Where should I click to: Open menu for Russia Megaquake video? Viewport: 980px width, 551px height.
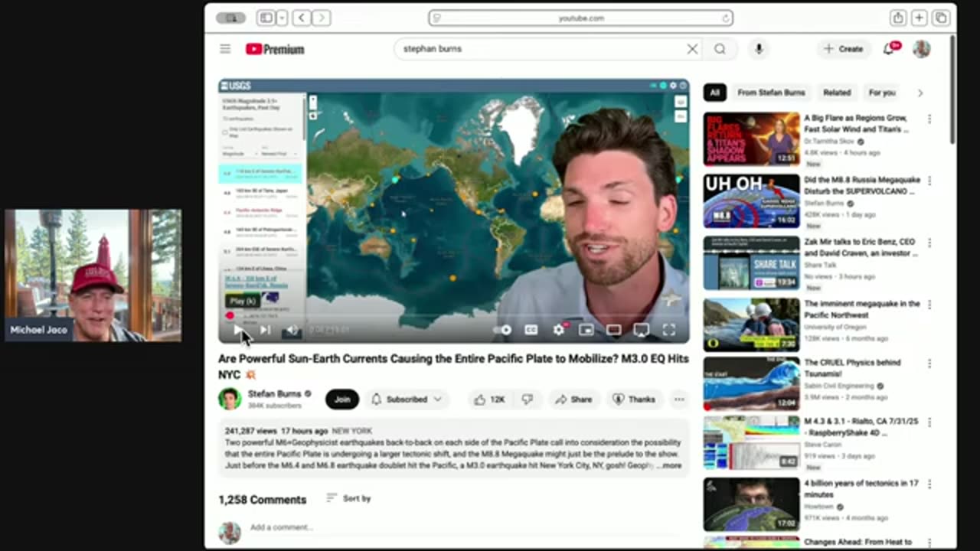tap(929, 181)
